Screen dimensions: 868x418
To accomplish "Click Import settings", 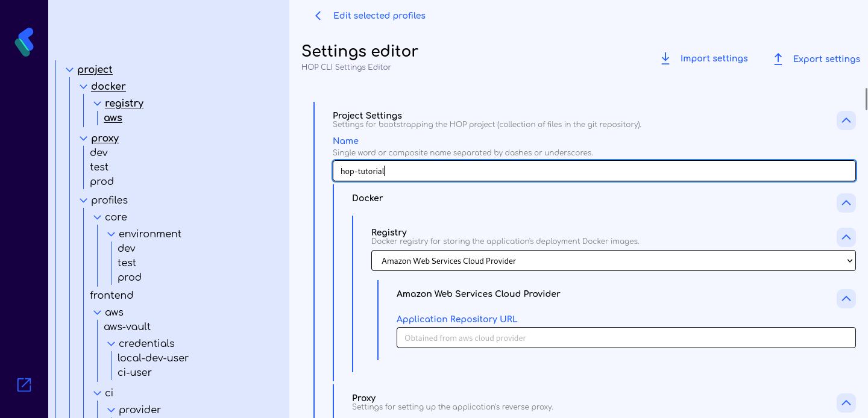I will tap(714, 58).
